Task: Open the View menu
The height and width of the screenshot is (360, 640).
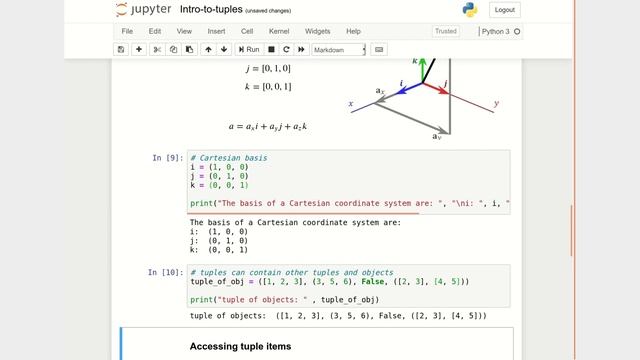Action: tap(184, 31)
